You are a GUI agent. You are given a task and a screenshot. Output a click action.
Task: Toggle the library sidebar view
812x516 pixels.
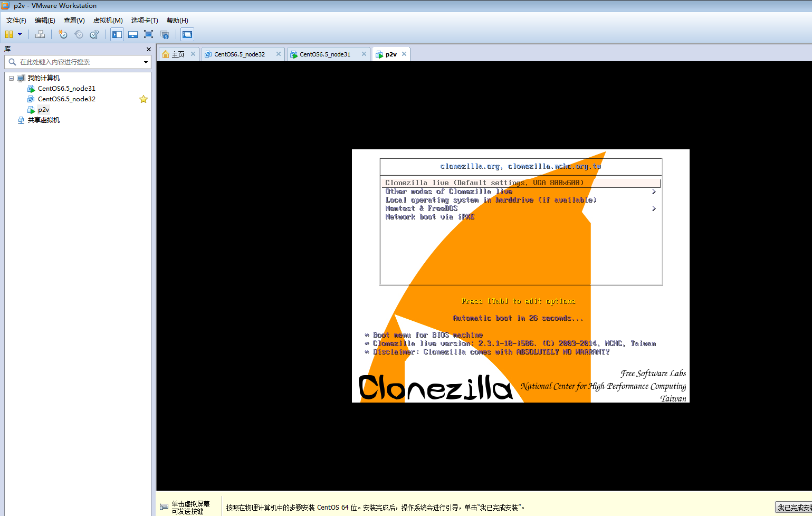(x=117, y=34)
